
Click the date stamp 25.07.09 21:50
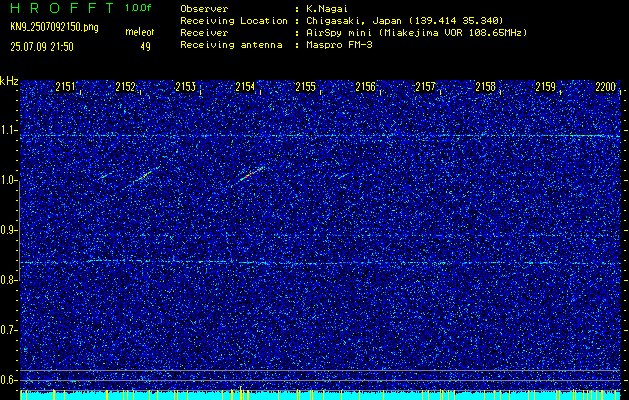coord(42,47)
